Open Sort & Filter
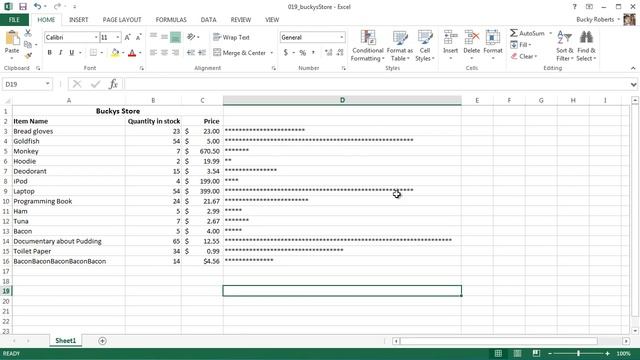The image size is (640, 360). [565, 46]
